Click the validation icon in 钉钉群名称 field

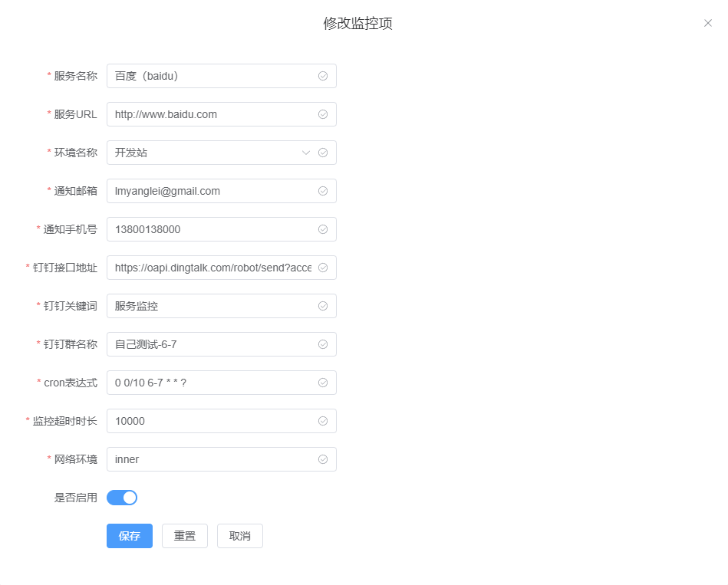click(324, 344)
